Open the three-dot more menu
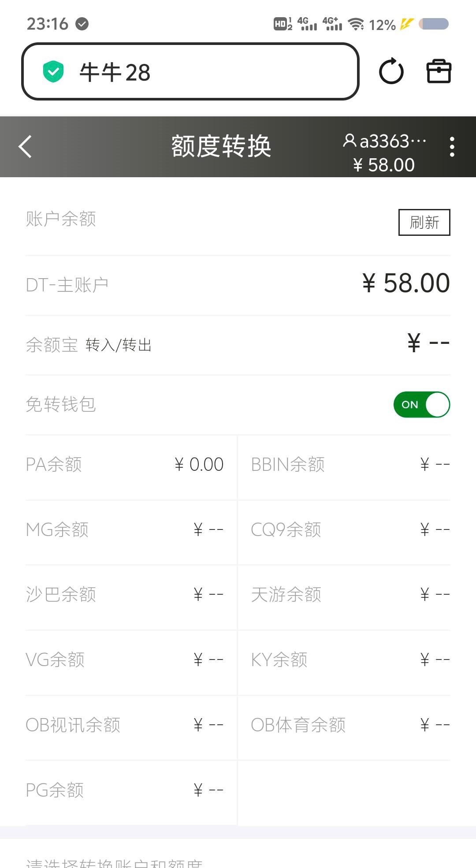Screen dimensions: 476x868 tap(452, 147)
